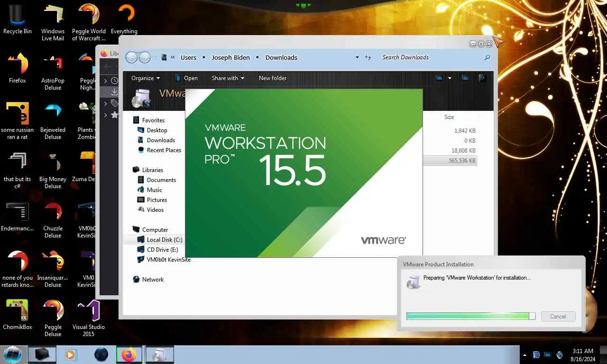Open Peggle World of Warcraft desktop shortcut
This screenshot has width=607, height=364.
89,22
